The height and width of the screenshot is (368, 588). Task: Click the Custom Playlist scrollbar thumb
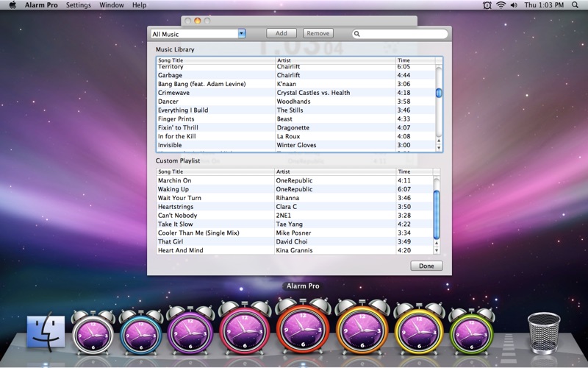pyautogui.click(x=437, y=214)
